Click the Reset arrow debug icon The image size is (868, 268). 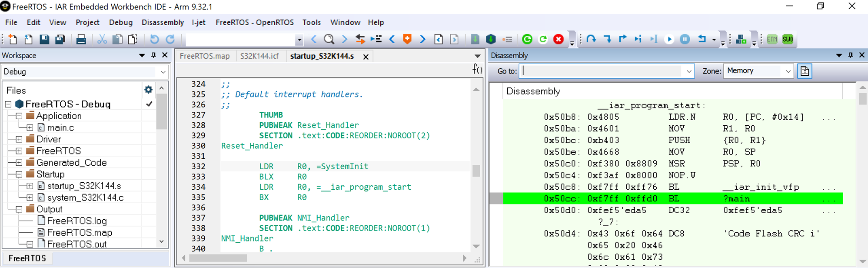tap(702, 39)
